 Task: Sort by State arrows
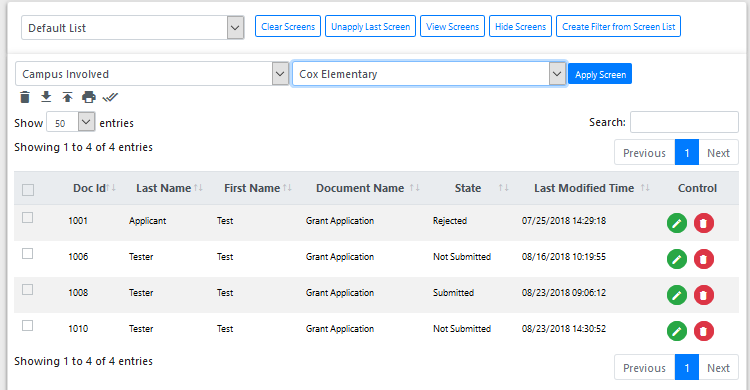pos(504,188)
